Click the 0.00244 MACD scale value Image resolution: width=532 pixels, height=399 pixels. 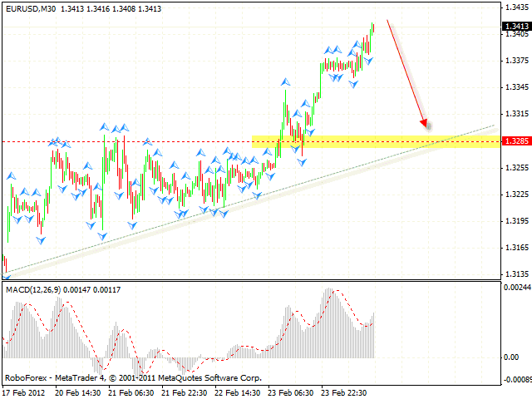tap(515, 287)
